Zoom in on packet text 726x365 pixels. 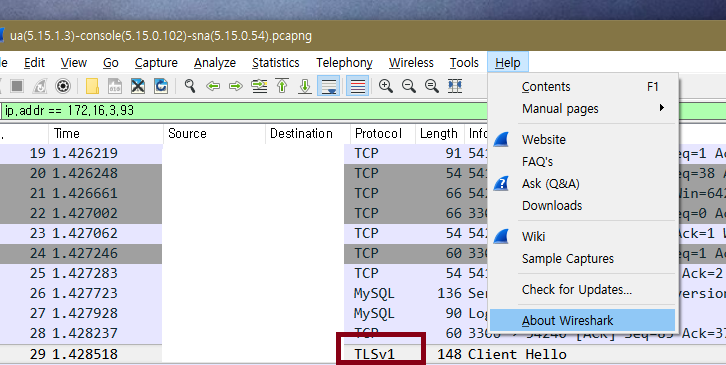[386, 86]
